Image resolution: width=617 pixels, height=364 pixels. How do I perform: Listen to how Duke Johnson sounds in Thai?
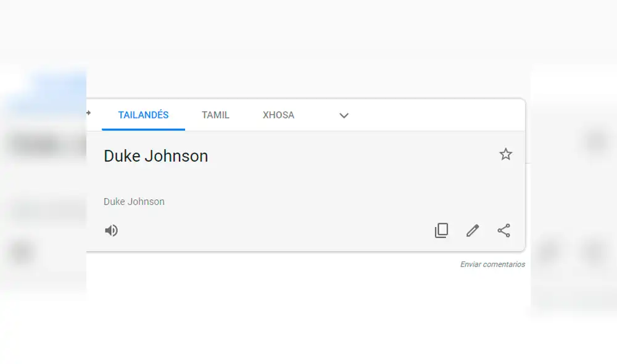pos(111,230)
